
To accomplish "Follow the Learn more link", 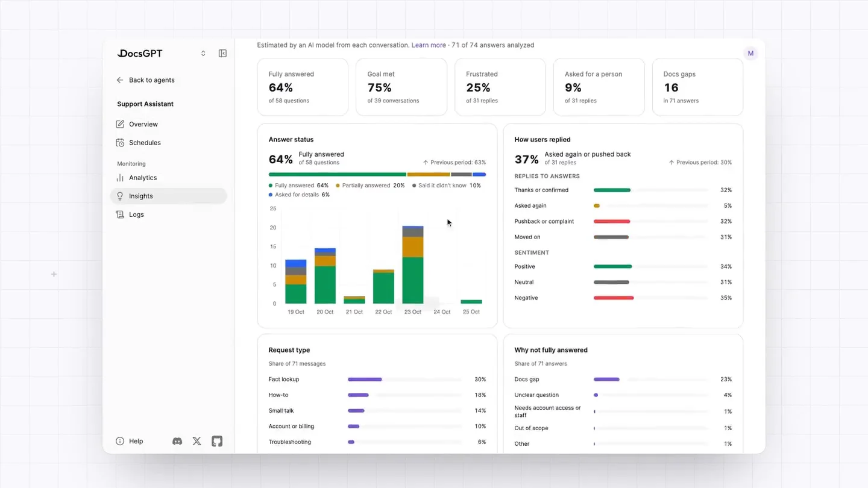I will pos(429,45).
